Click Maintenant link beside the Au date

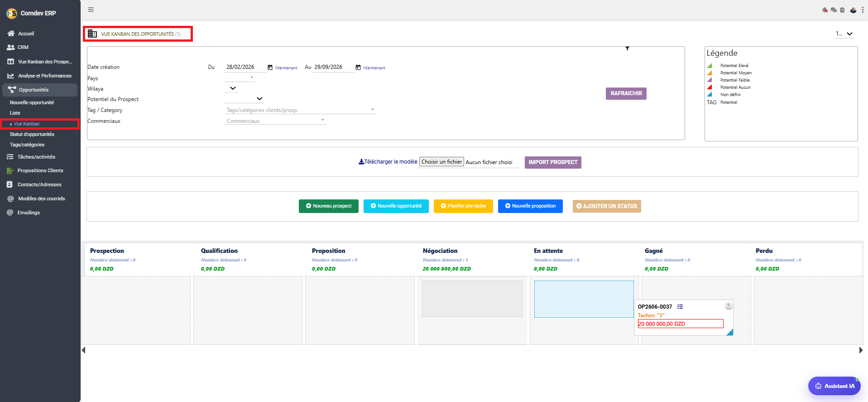pyautogui.click(x=374, y=68)
